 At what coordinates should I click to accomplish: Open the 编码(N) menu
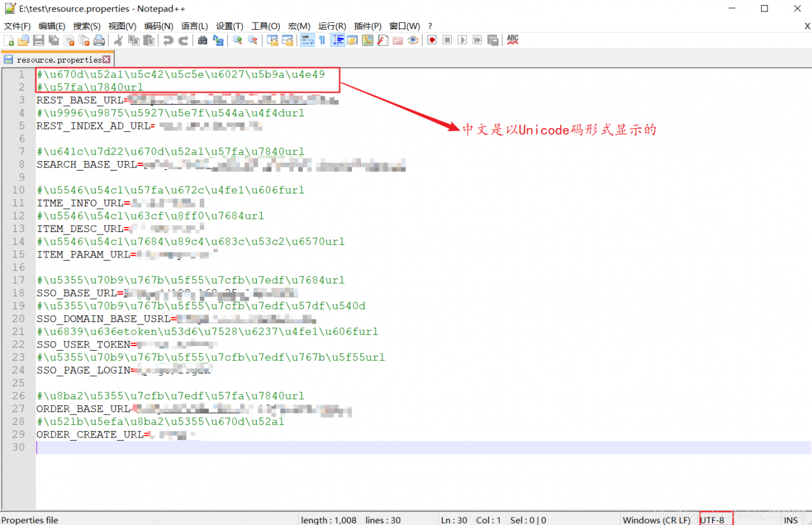click(x=159, y=26)
